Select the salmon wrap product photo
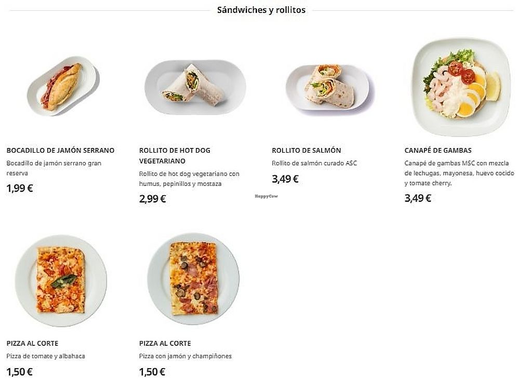Screen dimensions: 532x392 tap(328, 86)
